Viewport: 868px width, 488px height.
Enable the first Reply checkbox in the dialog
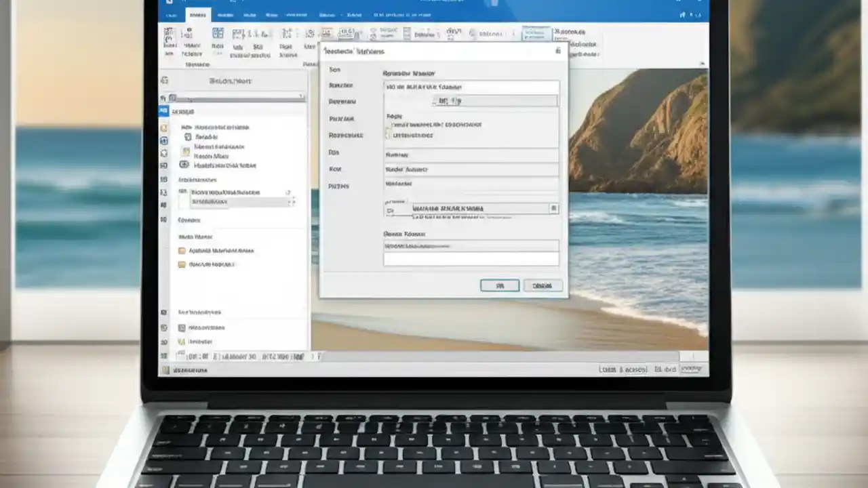coord(387,125)
